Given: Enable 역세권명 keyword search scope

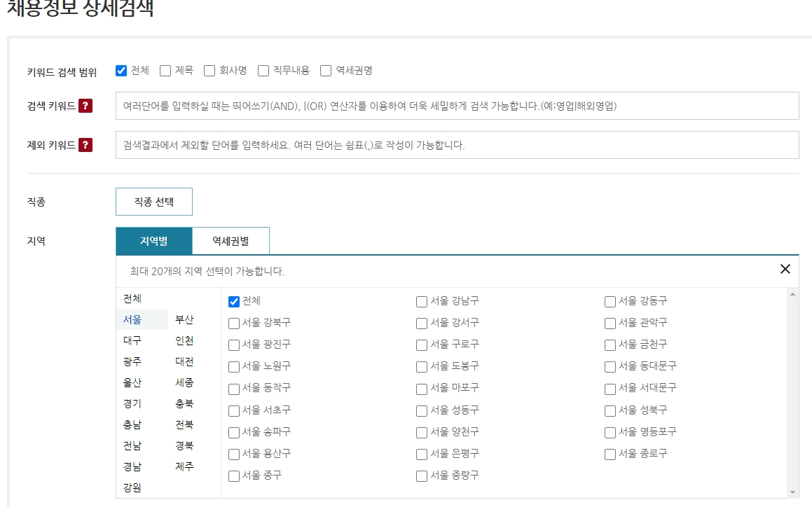Looking at the screenshot, I should coord(324,70).
